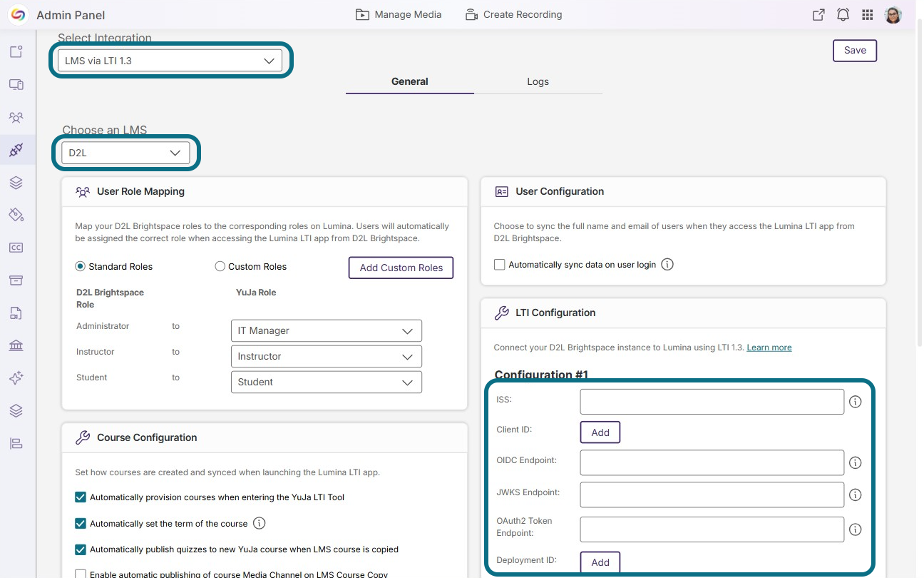Click the LTI Configuration heading
924x578 pixels.
(x=555, y=313)
